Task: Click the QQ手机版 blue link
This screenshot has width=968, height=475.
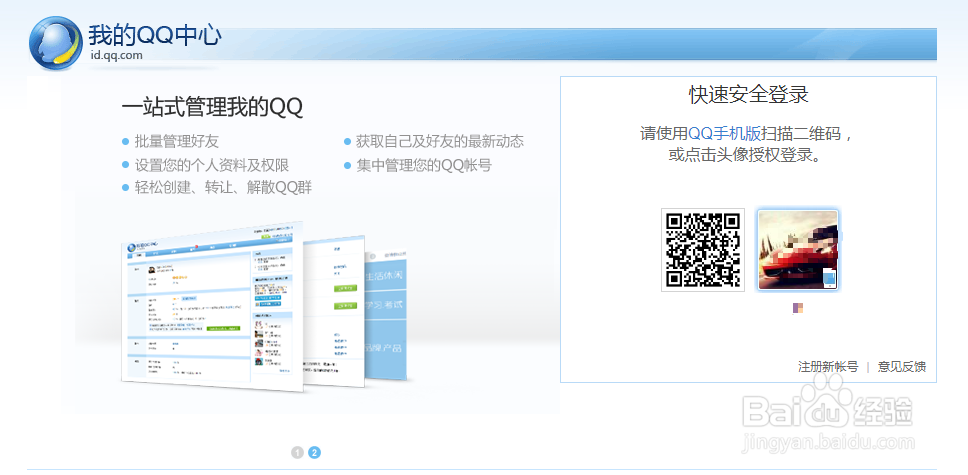Action: tap(725, 133)
